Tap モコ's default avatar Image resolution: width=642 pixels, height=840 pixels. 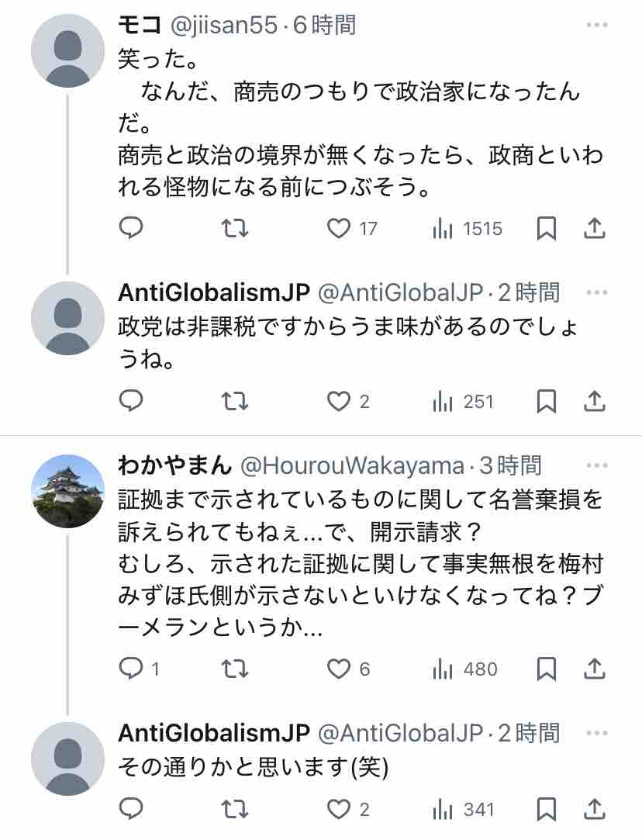click(67, 50)
